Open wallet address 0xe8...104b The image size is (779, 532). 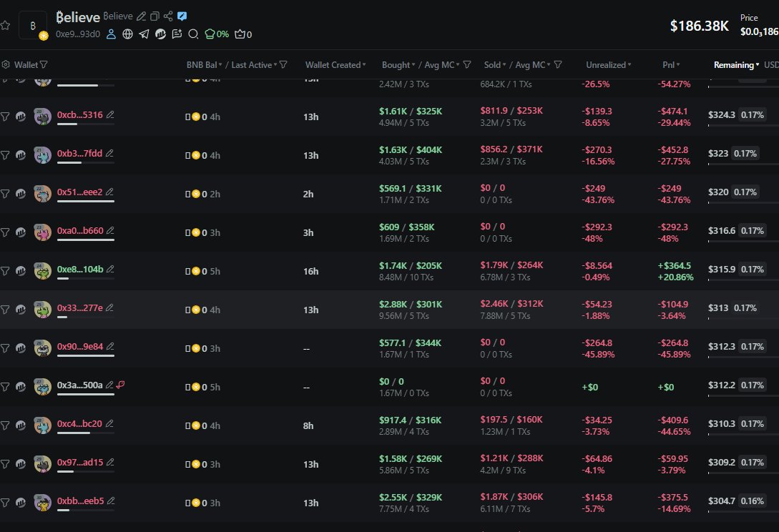[x=80, y=270]
